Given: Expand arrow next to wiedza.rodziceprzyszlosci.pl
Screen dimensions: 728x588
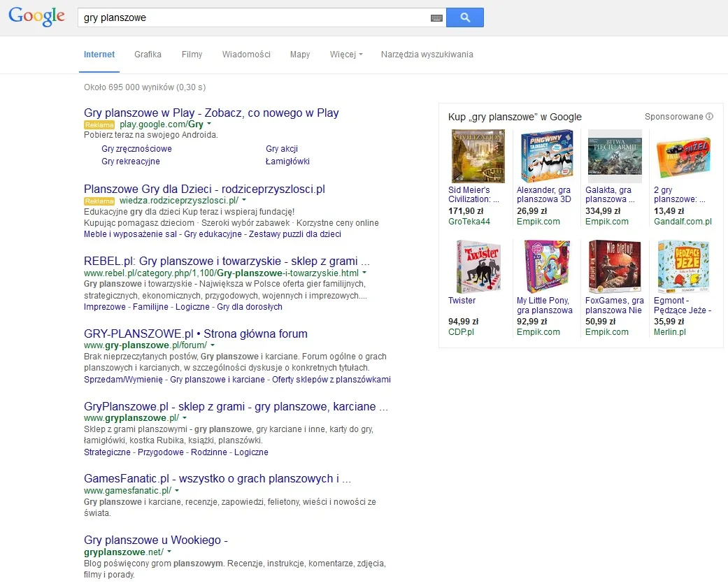Looking at the screenshot, I should [x=244, y=200].
